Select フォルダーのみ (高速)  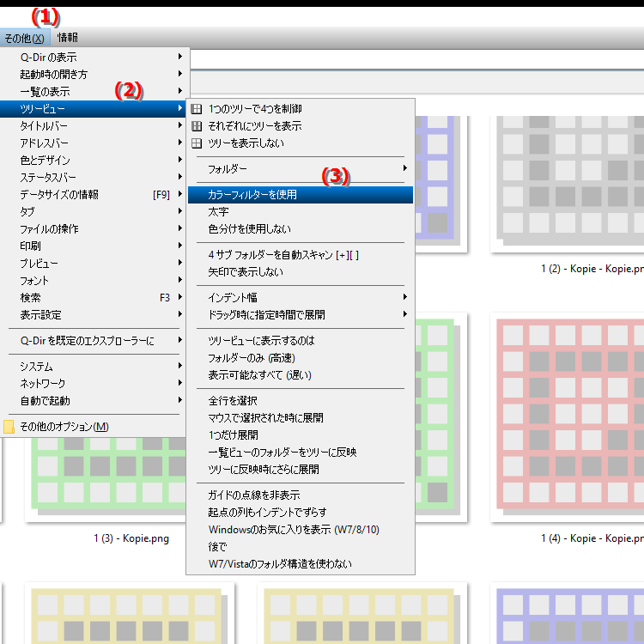[x=301, y=358]
